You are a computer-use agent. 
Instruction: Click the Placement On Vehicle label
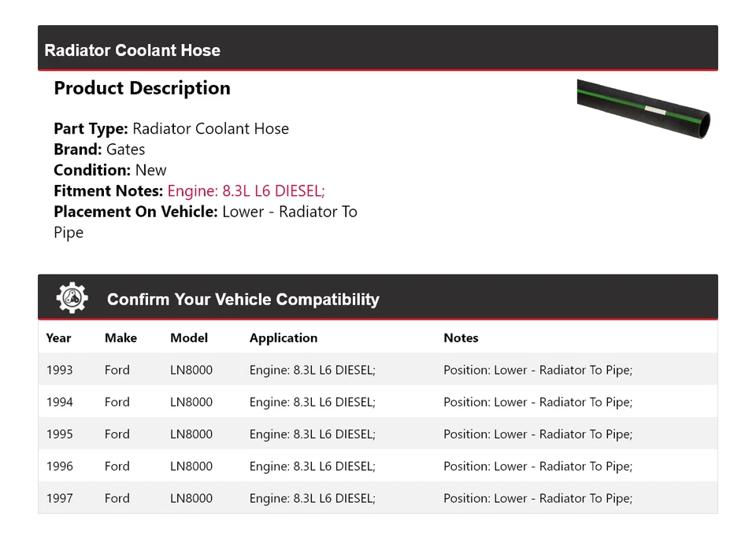[135, 212]
